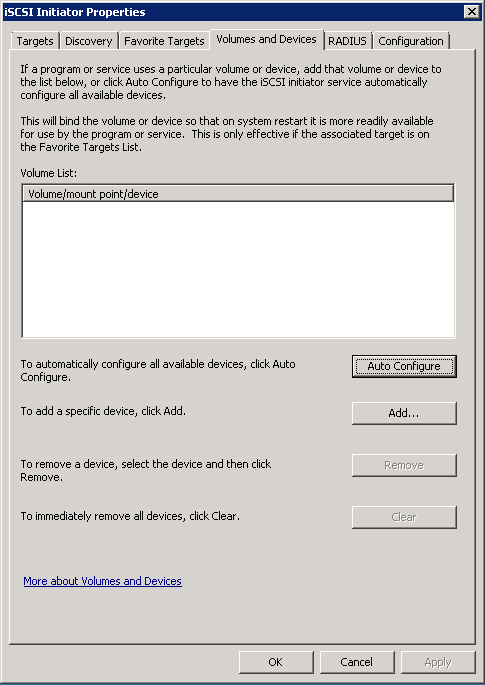Click the disabled Clear button

click(404, 517)
